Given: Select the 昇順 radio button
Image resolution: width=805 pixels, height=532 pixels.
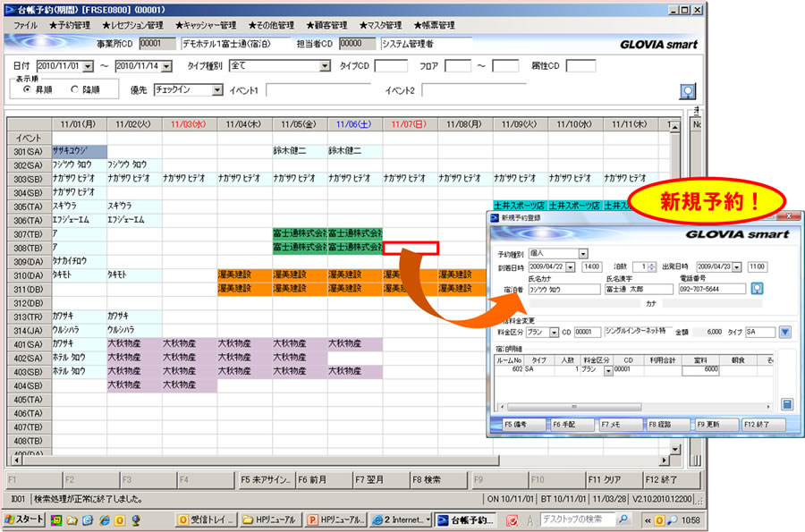Looking at the screenshot, I should coord(28,89).
